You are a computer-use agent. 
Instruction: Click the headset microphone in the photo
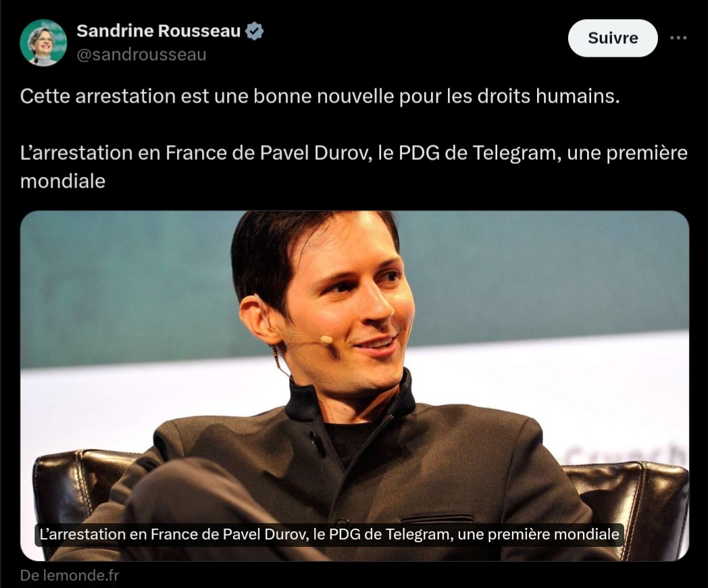pyautogui.click(x=325, y=340)
